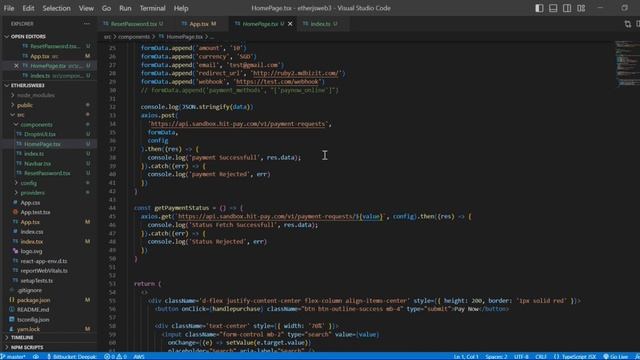The width and height of the screenshot is (640, 360).
Task: Collapse the Open Editors section
Action: (28, 37)
